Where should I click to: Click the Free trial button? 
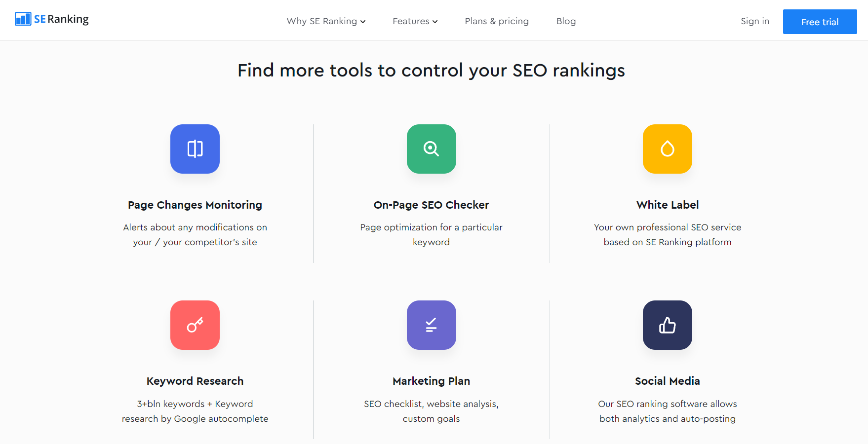coord(820,21)
